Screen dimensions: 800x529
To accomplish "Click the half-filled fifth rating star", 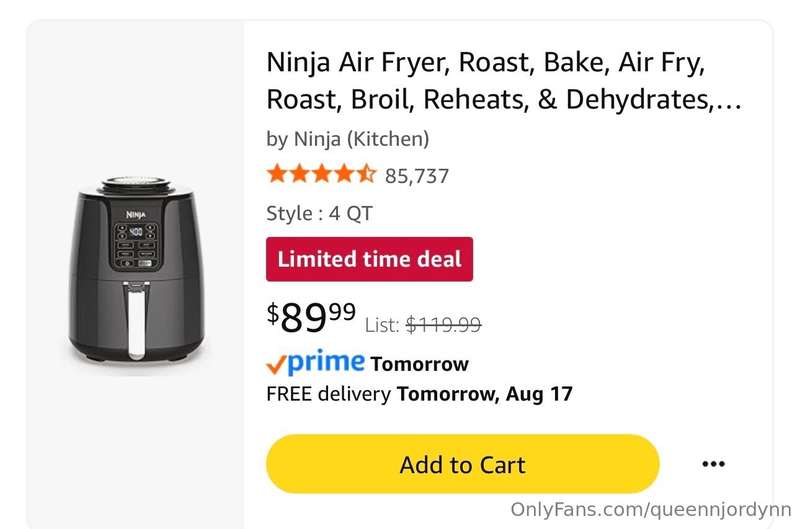I will (366, 174).
